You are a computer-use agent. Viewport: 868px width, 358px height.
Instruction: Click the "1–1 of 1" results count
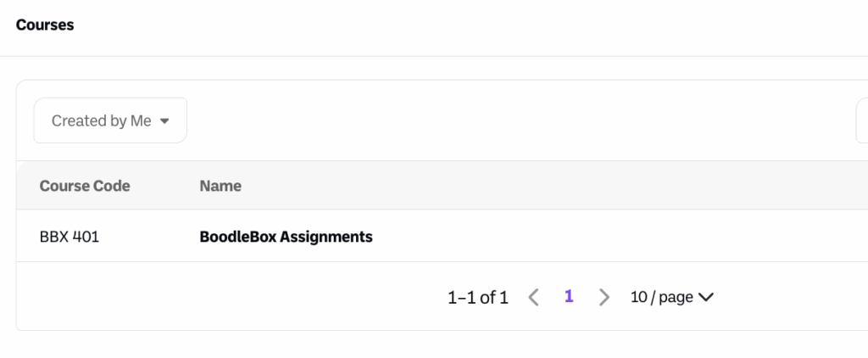click(x=478, y=297)
